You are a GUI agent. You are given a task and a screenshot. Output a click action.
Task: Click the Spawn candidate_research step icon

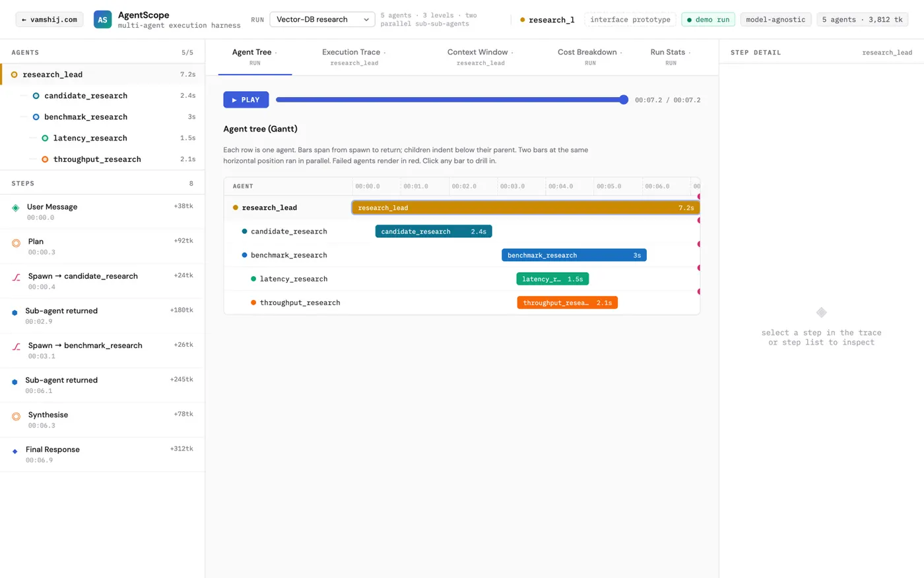tap(16, 277)
